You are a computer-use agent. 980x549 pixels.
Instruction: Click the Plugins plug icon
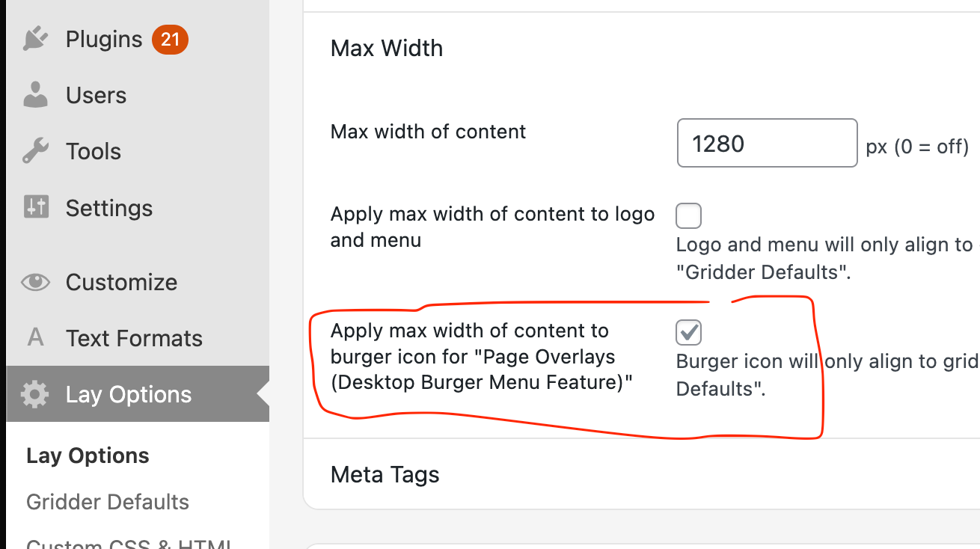[35, 39]
